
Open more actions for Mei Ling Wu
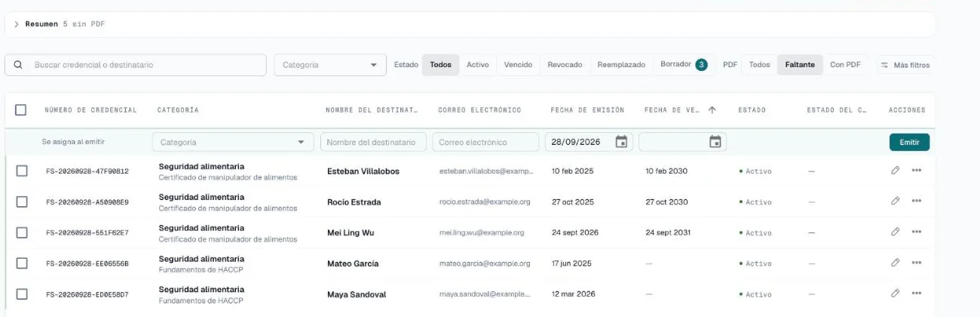[917, 232]
